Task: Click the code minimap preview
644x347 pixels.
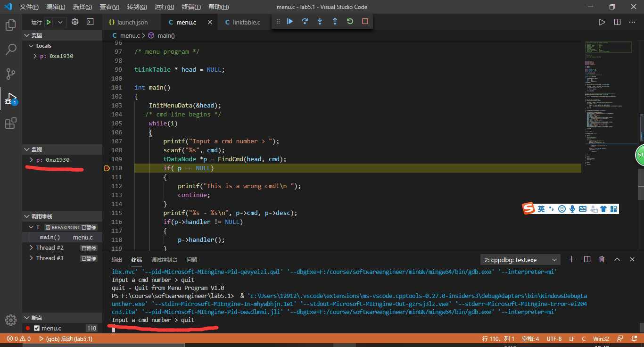Action: tap(611, 104)
